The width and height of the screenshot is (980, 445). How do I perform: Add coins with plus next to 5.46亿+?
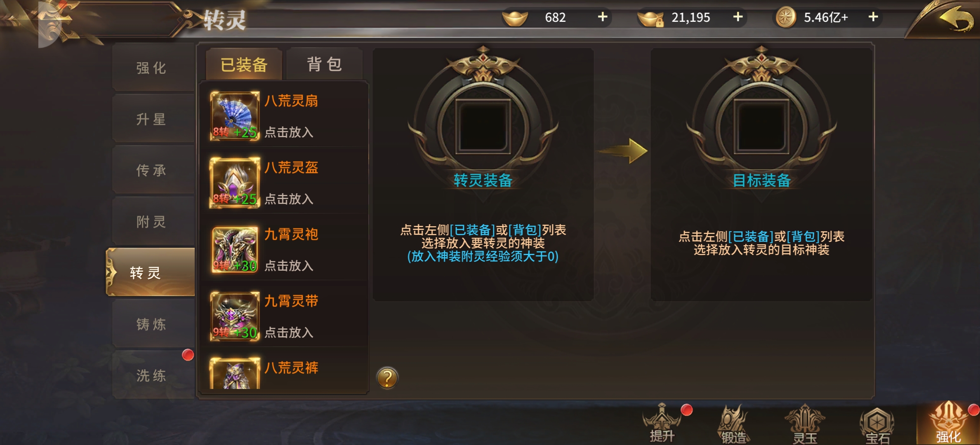(873, 17)
